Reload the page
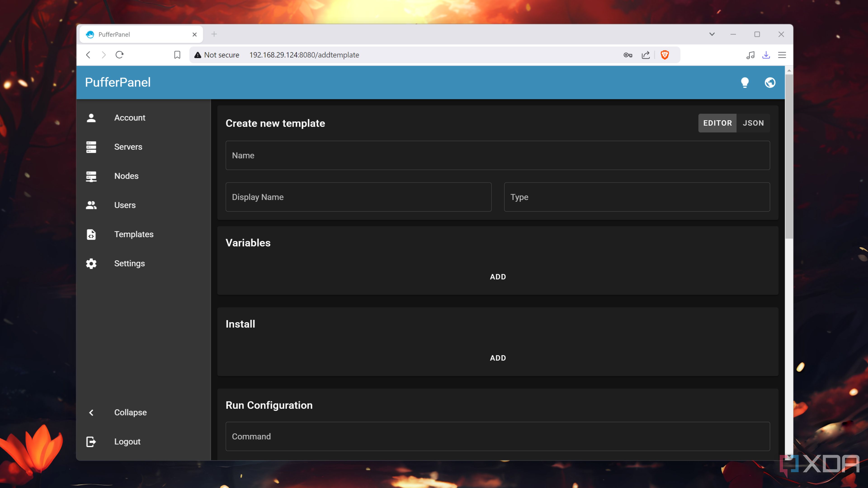Viewport: 868px width, 488px height. [119, 55]
